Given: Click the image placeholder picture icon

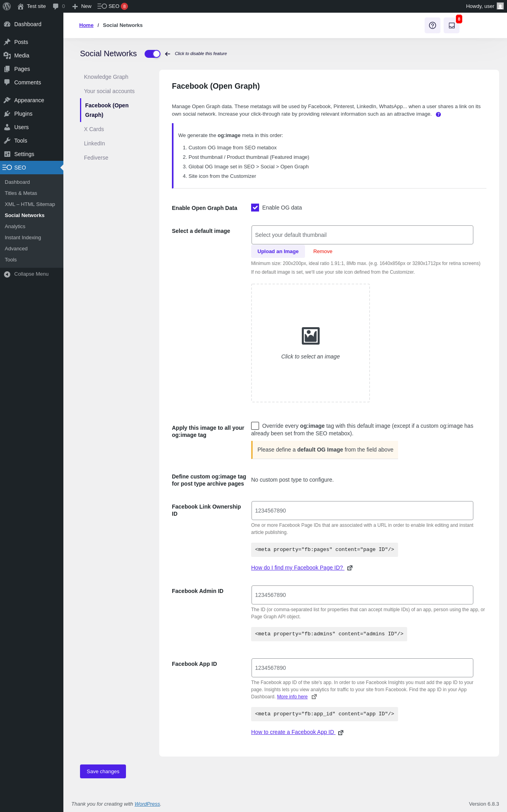Looking at the screenshot, I should pos(311,336).
